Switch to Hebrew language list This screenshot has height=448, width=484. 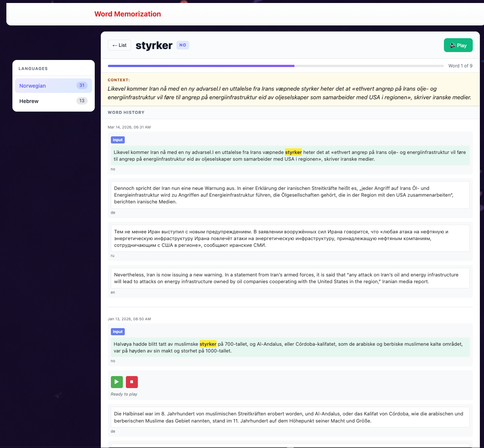click(x=29, y=101)
